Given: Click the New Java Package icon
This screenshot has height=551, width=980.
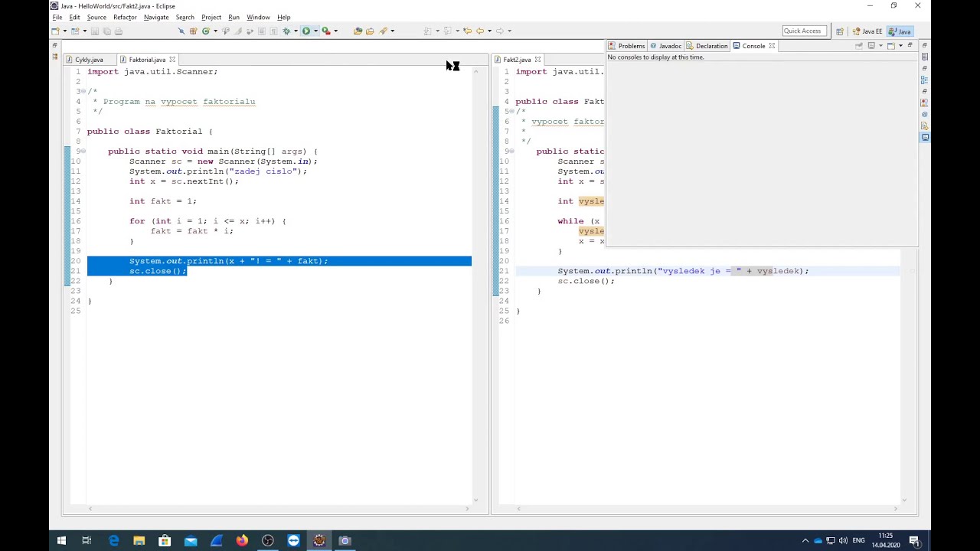Looking at the screenshot, I should coord(193,31).
